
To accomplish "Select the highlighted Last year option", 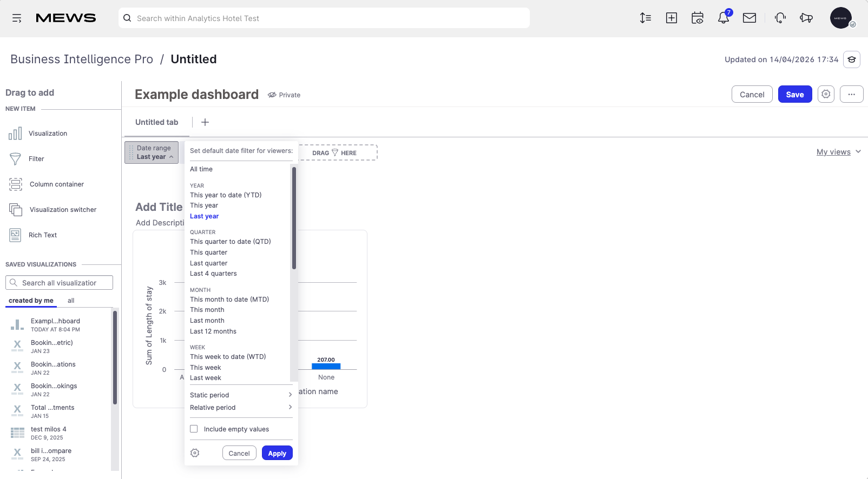I will [205, 216].
